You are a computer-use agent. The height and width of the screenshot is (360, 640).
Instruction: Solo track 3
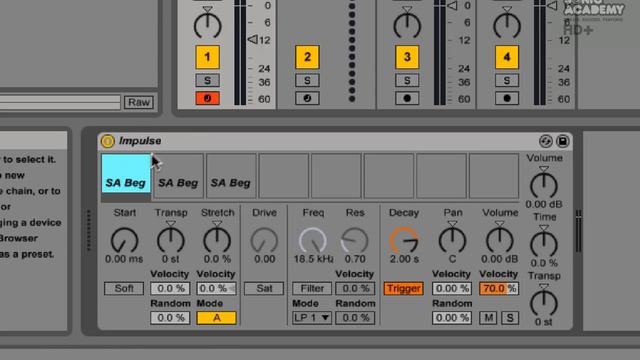click(407, 80)
